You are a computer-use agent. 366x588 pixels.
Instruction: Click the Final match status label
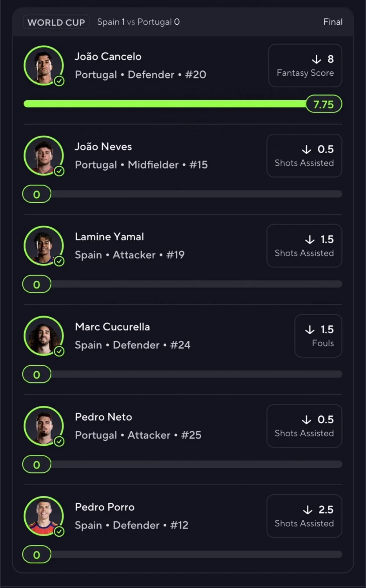(333, 22)
